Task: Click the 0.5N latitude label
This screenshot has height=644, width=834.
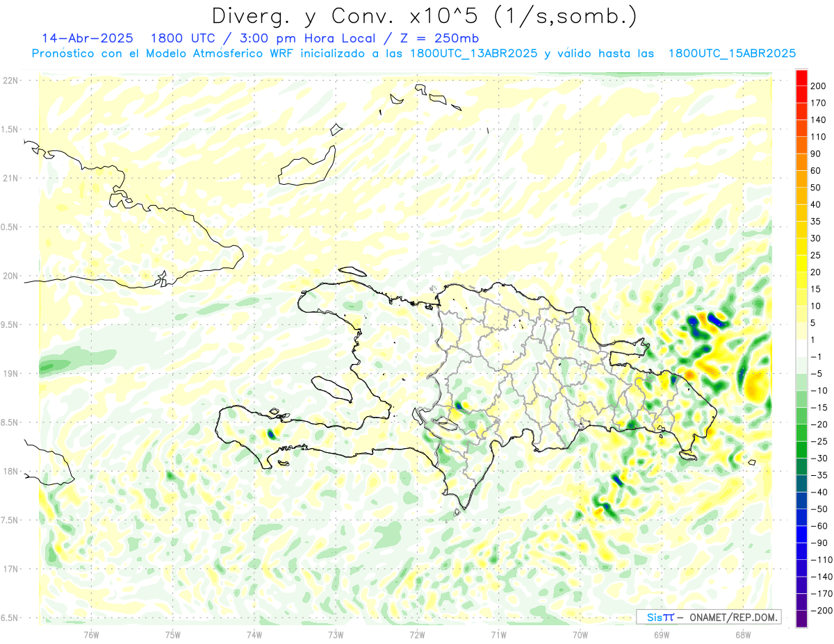Action: pyautogui.click(x=9, y=227)
